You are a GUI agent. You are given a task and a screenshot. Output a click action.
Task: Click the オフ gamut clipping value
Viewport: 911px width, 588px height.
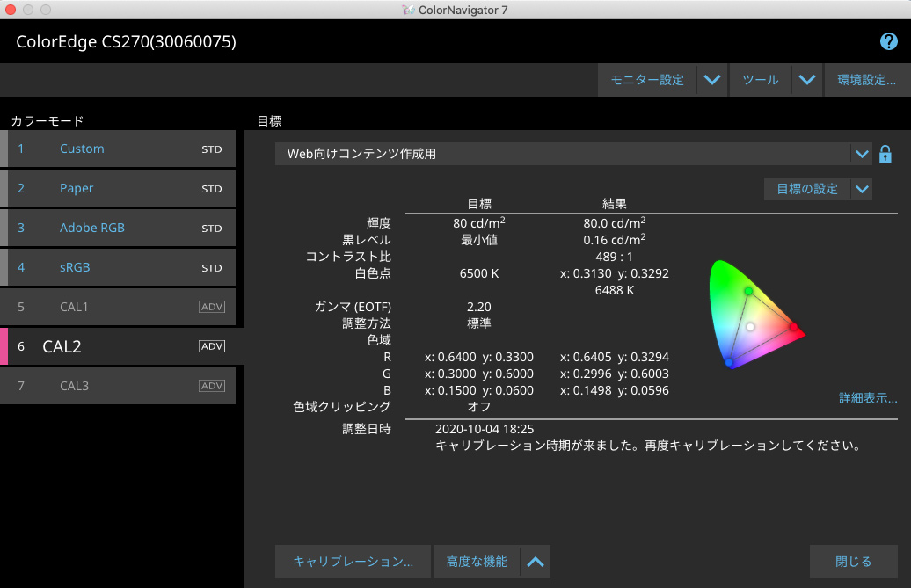tap(479, 407)
